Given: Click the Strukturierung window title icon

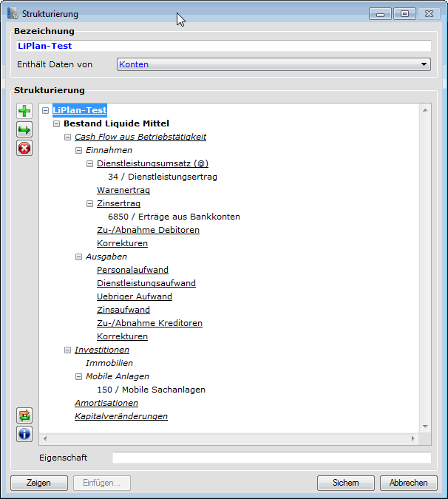Looking at the screenshot, I should pos(13,14).
